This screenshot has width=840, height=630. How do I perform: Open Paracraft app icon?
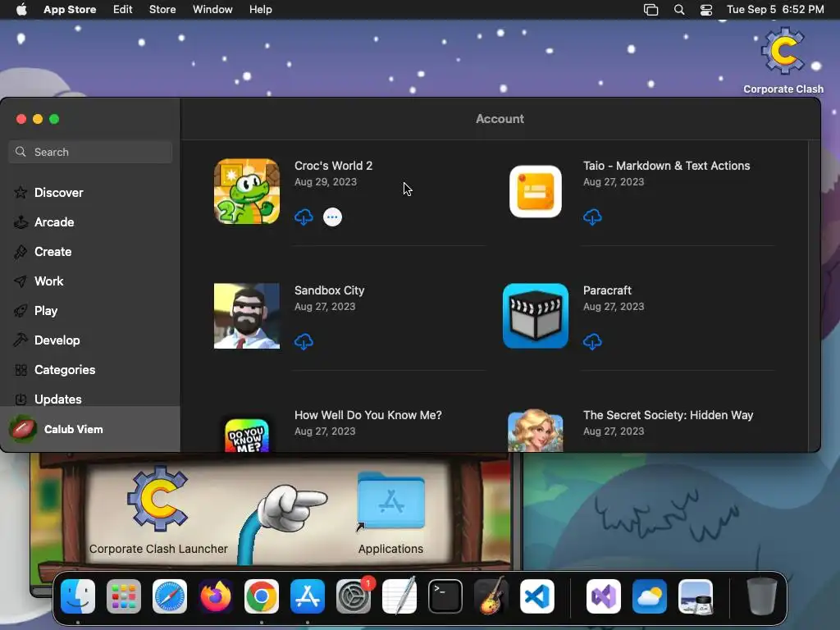[535, 316]
